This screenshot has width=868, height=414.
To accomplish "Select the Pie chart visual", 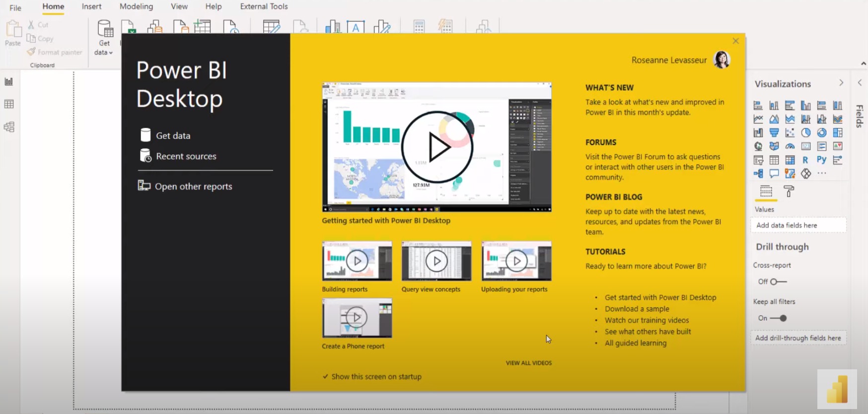I will (x=805, y=133).
